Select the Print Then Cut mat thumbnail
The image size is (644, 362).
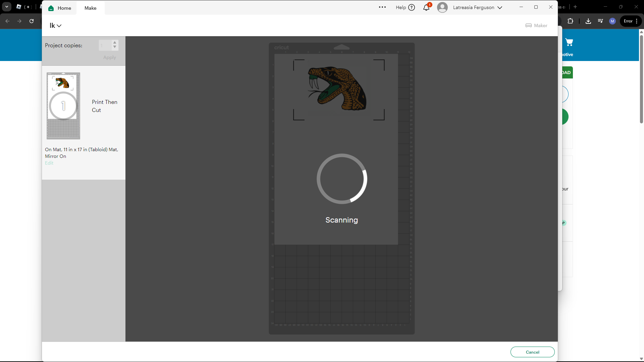(63, 106)
